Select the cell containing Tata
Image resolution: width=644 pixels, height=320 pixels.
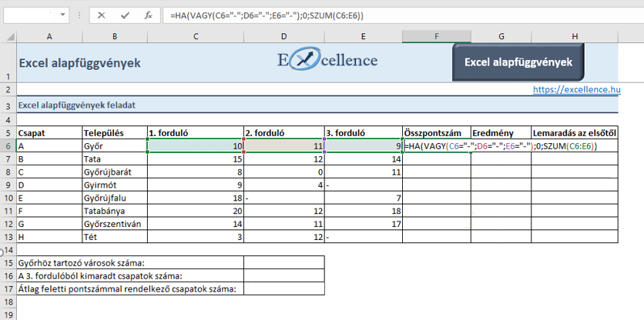115,158
